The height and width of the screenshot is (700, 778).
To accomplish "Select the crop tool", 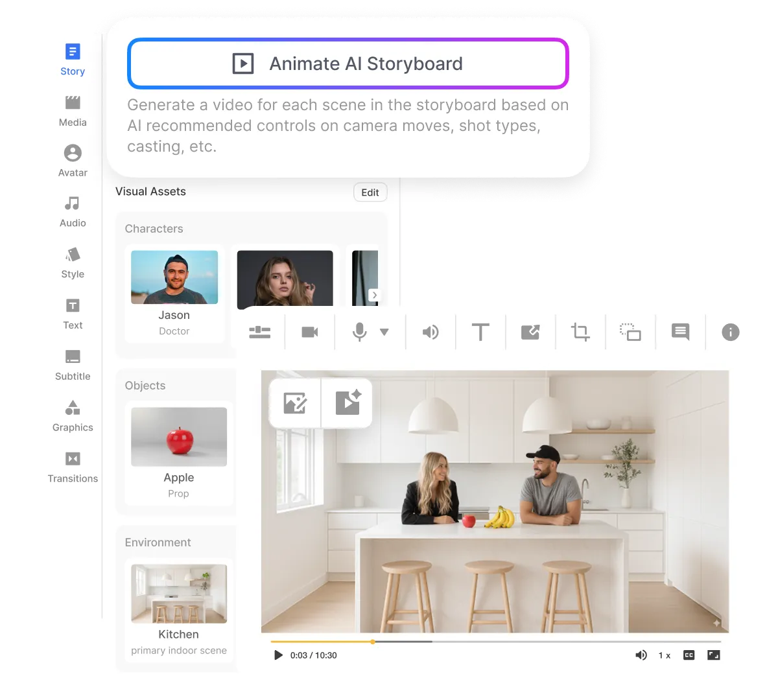I will (x=580, y=331).
